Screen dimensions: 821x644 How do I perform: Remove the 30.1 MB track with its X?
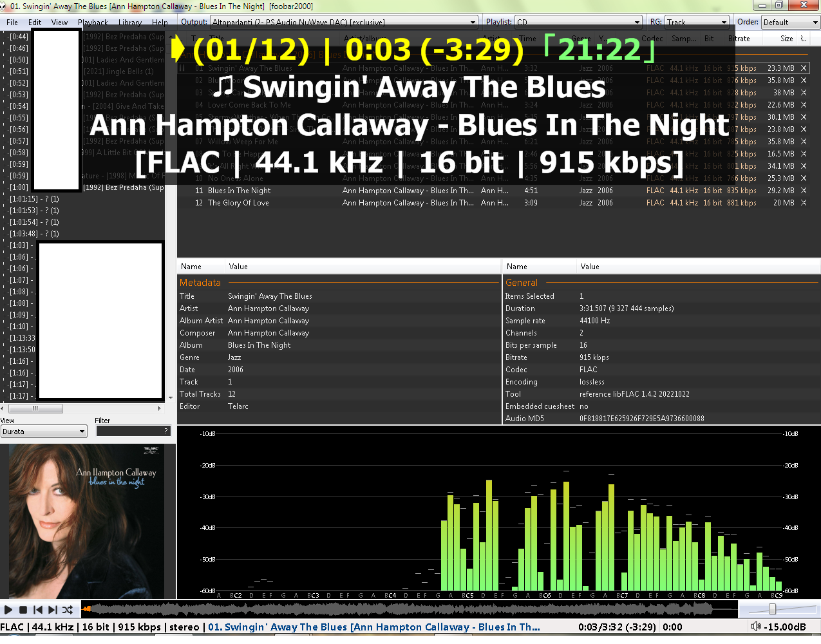804,117
